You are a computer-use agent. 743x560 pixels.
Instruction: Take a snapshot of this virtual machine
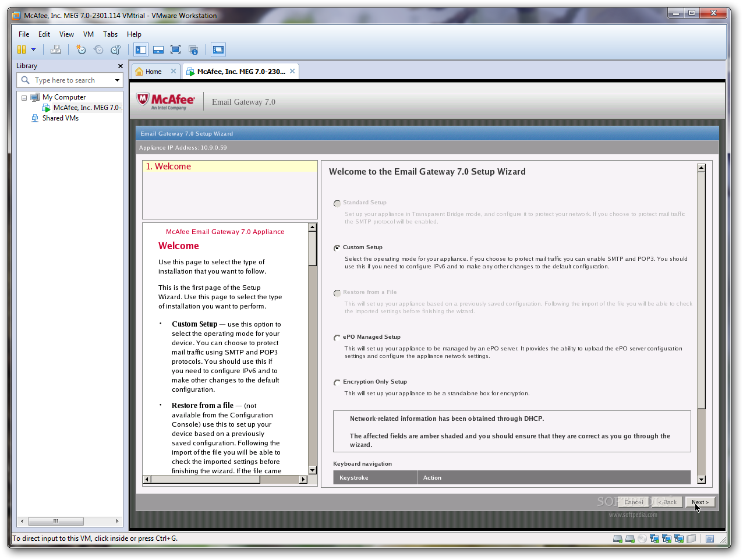click(x=81, y=49)
